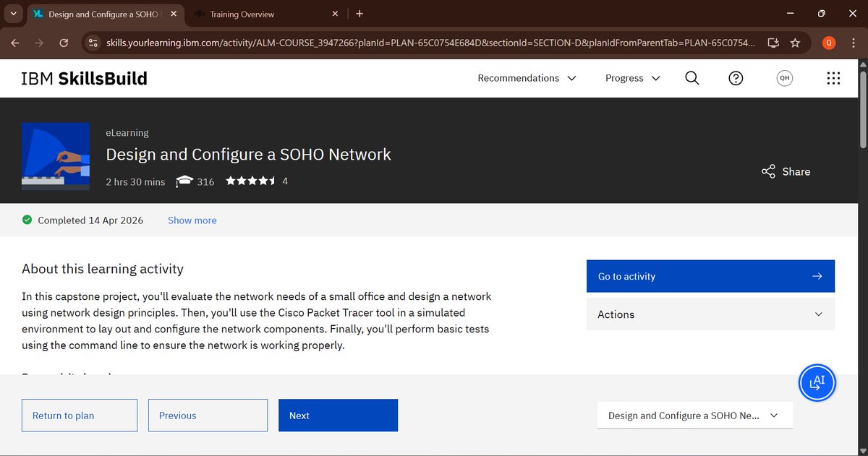Close the Design and Configure a SOHO tab
868x456 pixels.
(x=174, y=14)
